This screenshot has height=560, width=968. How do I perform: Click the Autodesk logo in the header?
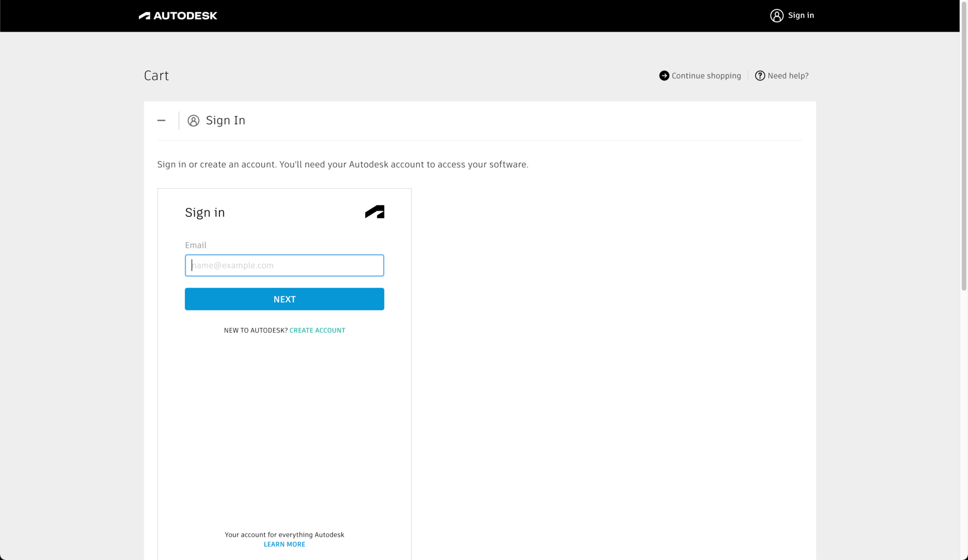click(x=178, y=16)
